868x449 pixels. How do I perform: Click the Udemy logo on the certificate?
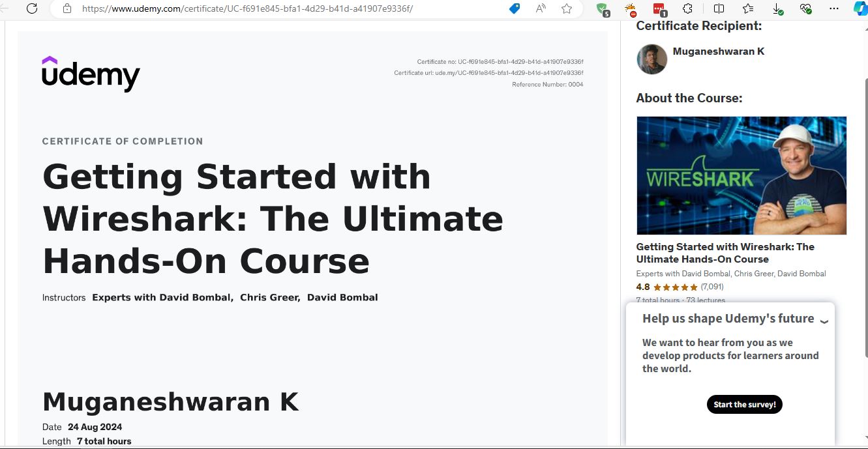pyautogui.click(x=91, y=74)
